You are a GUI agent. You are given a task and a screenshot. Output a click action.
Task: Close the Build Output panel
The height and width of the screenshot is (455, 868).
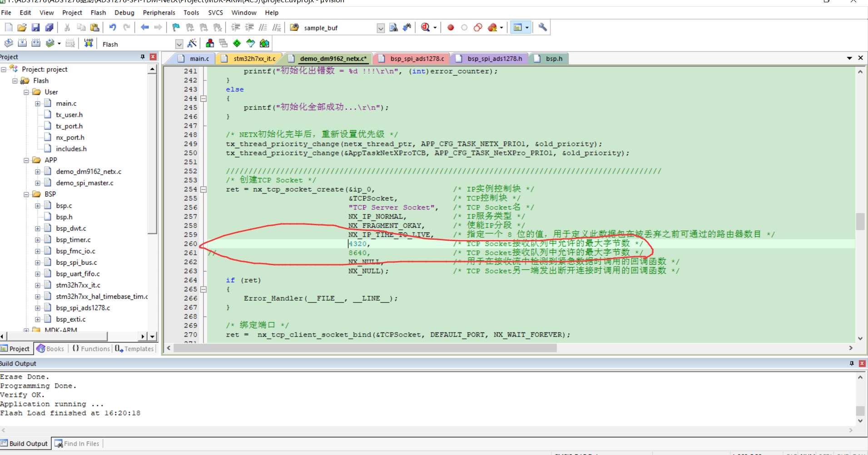[862, 363]
